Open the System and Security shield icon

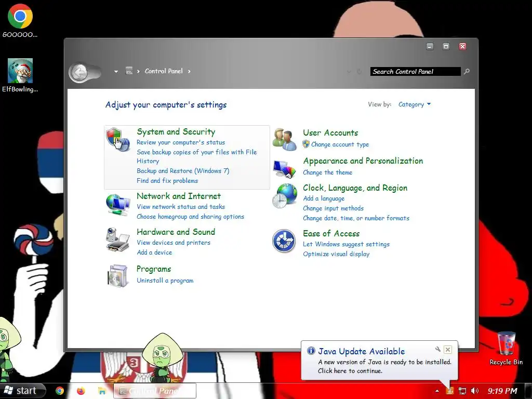(118, 139)
